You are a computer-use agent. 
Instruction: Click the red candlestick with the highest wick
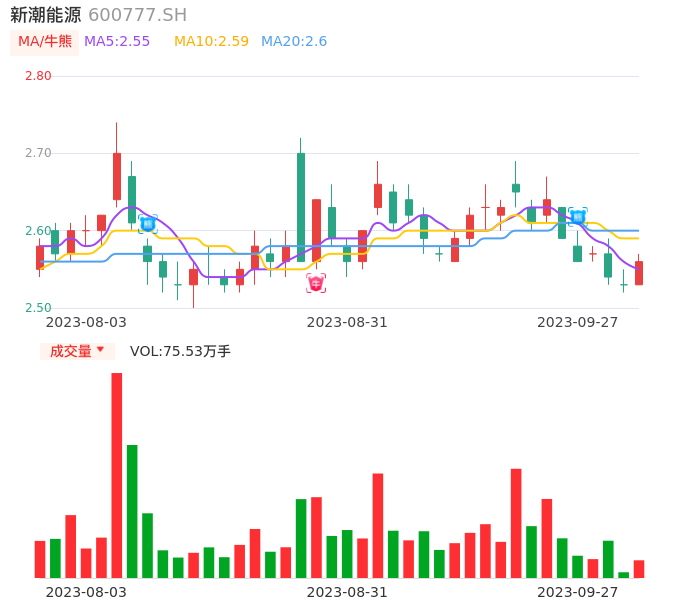click(x=117, y=176)
